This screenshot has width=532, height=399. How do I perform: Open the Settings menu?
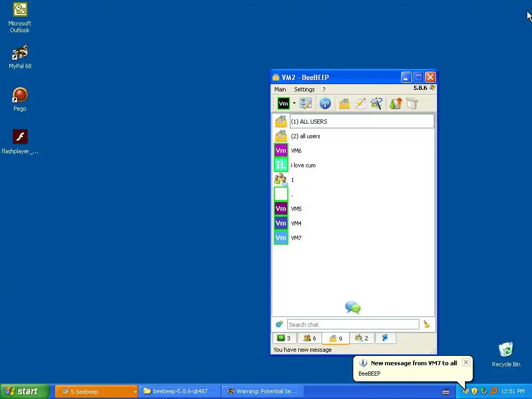(x=304, y=89)
